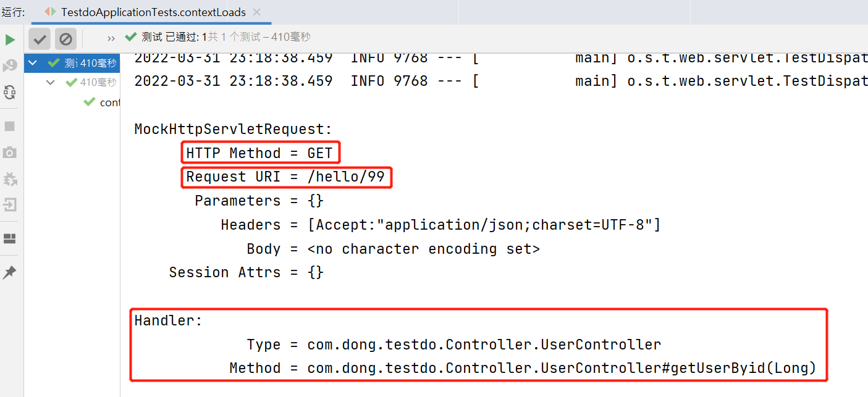Click the Pin Tab icon
This screenshot has height=397, width=868.
tap(10, 272)
